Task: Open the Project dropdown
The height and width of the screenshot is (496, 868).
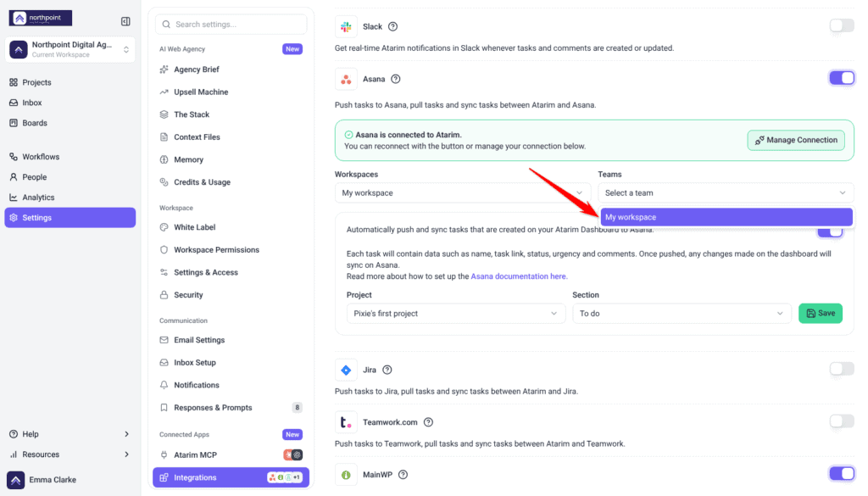Action: tap(456, 314)
